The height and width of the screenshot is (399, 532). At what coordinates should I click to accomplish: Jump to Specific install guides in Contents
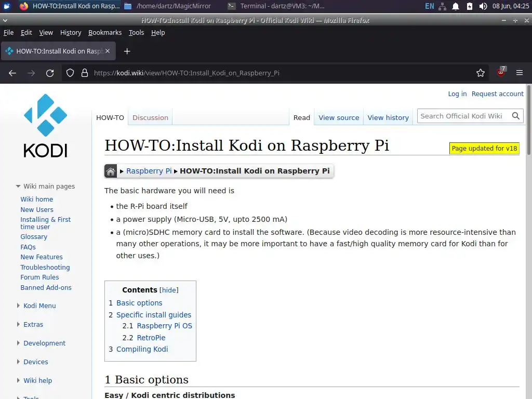(x=154, y=315)
